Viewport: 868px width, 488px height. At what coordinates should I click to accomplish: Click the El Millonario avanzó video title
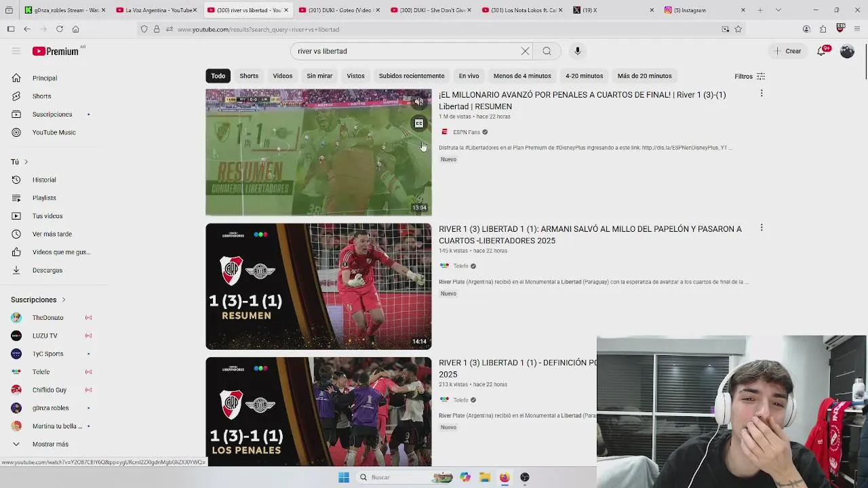583,100
